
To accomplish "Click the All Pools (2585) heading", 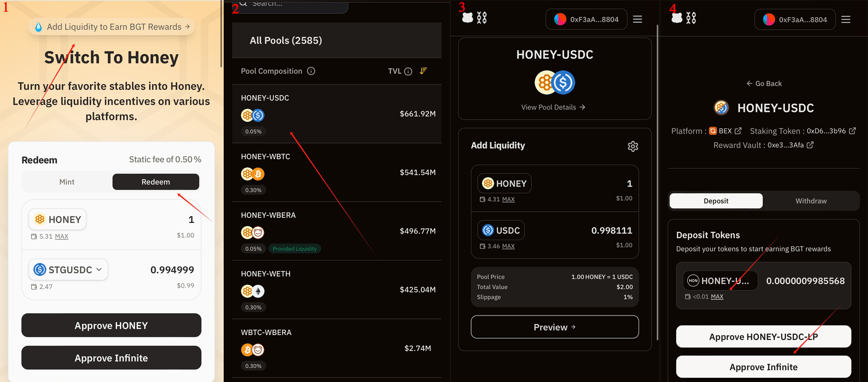I will coord(286,40).
